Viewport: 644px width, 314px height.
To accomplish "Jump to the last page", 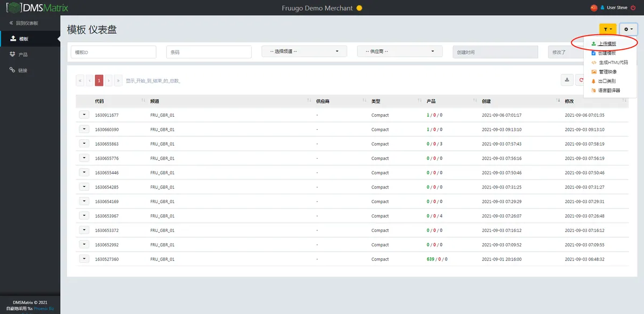I will pos(119,80).
